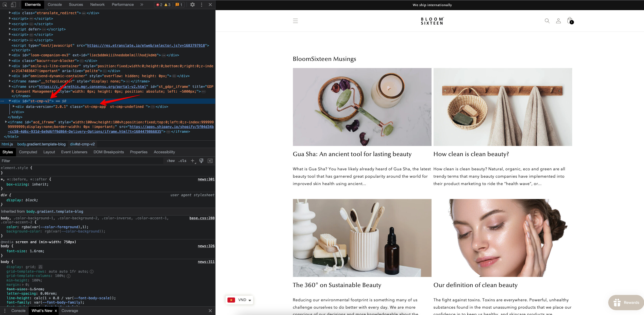644x315 pixels.
Task: Open the account login icon
Action: click(558, 21)
